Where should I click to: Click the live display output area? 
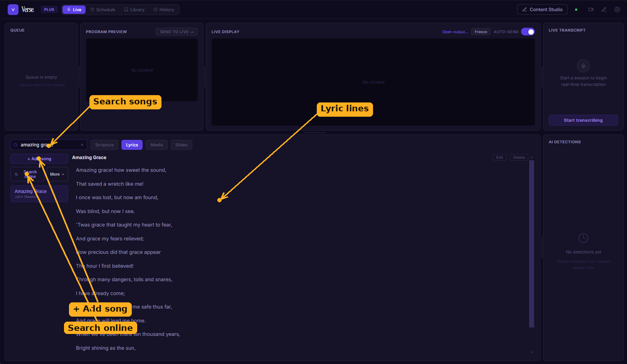[373, 82]
